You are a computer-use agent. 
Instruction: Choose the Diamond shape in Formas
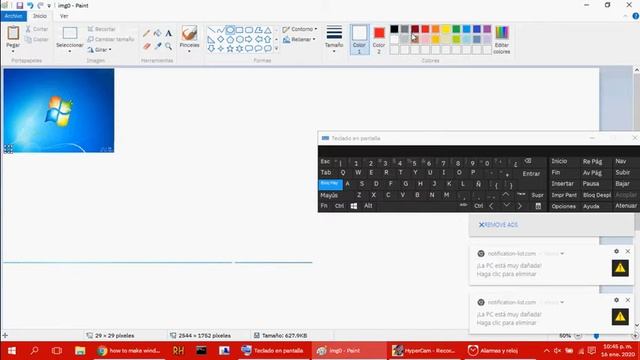pos(221,40)
